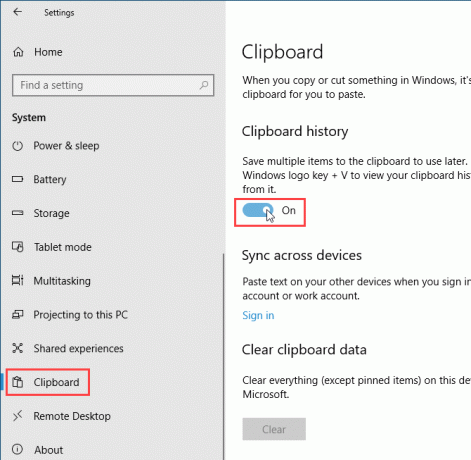Click the Battery icon
Image resolution: width=471 pixels, height=460 pixels.
[18, 179]
